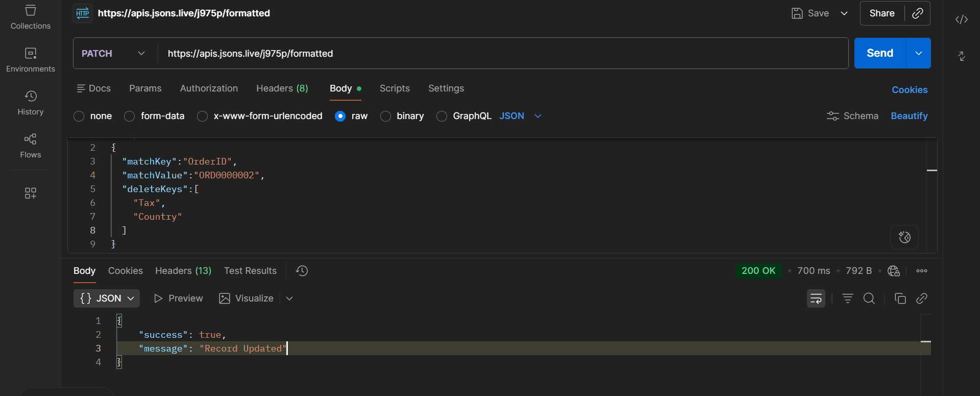Image resolution: width=980 pixels, height=396 pixels.
Task: Open Collections in the sidebar
Action: pos(31,18)
